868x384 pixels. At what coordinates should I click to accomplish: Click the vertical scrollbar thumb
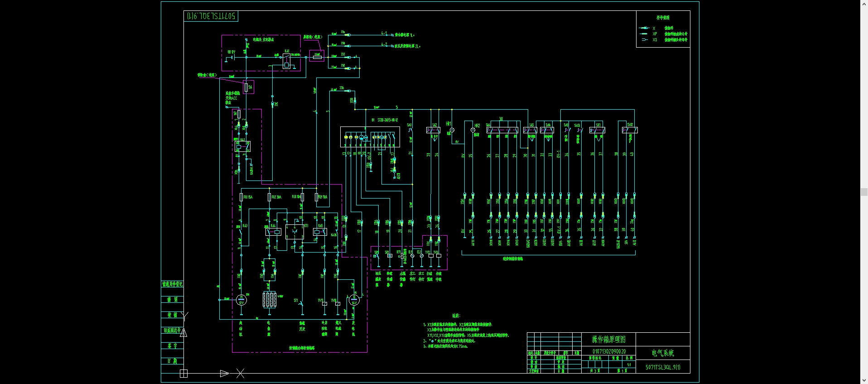[x=864, y=192]
